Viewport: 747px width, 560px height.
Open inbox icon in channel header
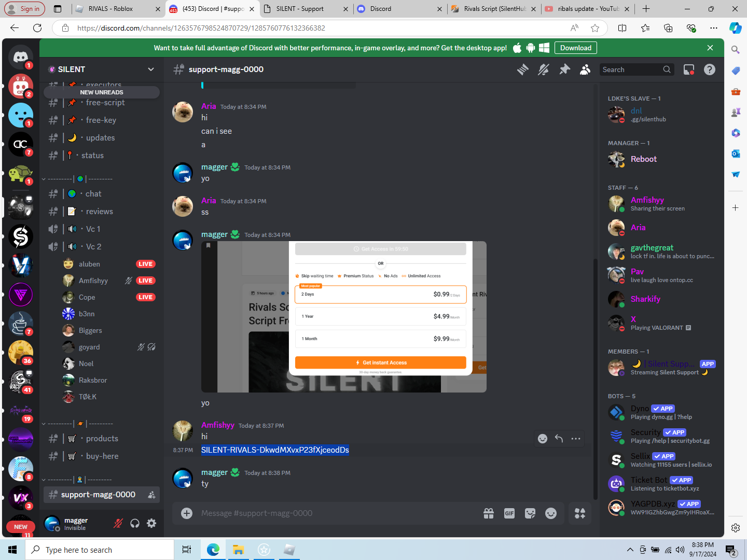point(689,69)
